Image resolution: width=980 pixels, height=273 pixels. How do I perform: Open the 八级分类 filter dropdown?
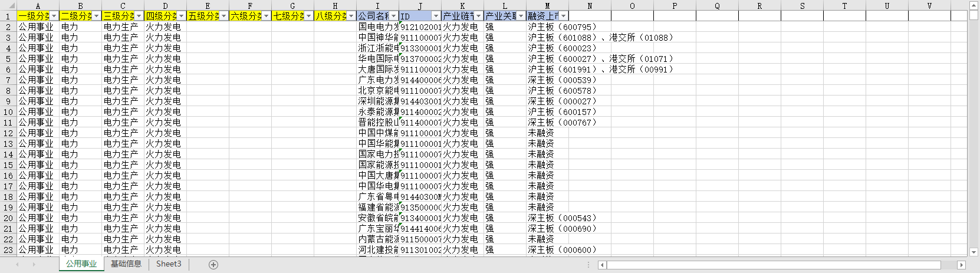click(351, 16)
